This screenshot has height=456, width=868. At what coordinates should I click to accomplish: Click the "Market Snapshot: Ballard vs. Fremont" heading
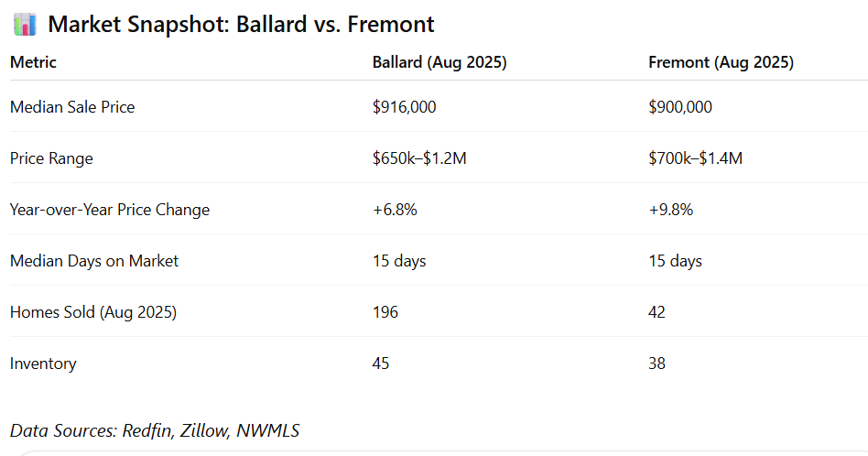pos(241,24)
